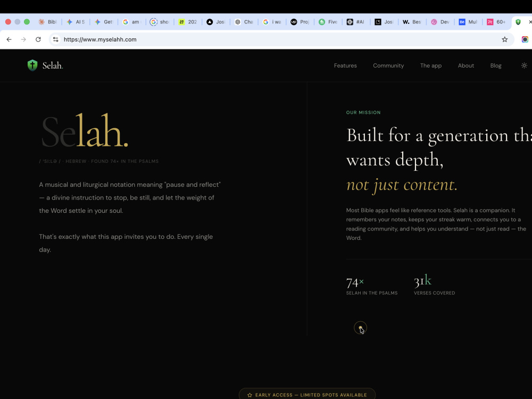Viewport: 532px width, 399px height.
Task: Reload the page
Action: coord(38,39)
